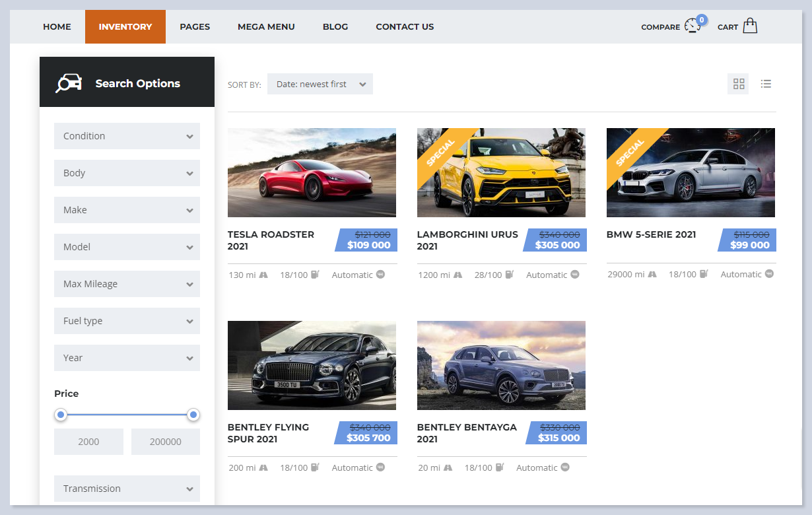
Task: Open the Mega Menu nav item
Action: 266,27
